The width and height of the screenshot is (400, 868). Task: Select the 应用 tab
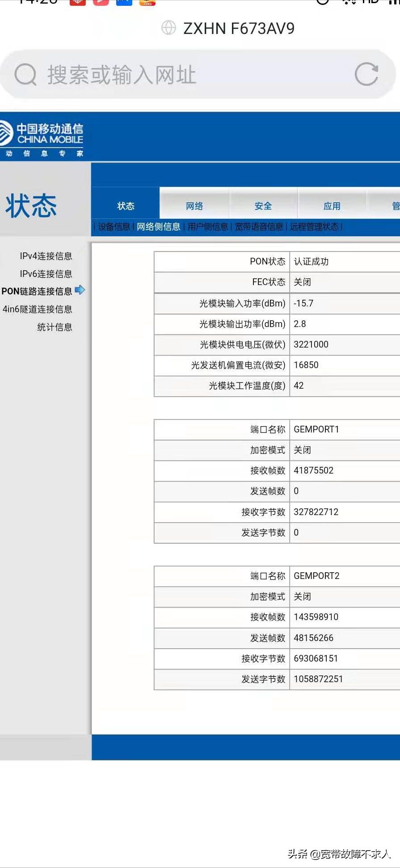[x=332, y=206]
